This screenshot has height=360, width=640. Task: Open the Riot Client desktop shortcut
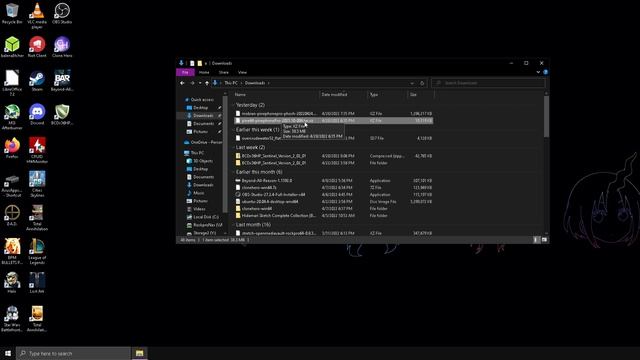(37, 47)
